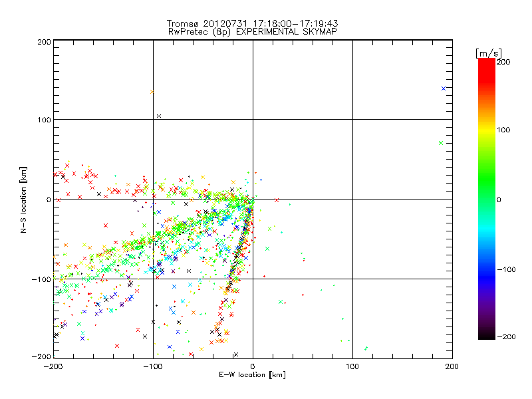Click the lone green X marker near right edge
532x399 pixels.
point(441,143)
